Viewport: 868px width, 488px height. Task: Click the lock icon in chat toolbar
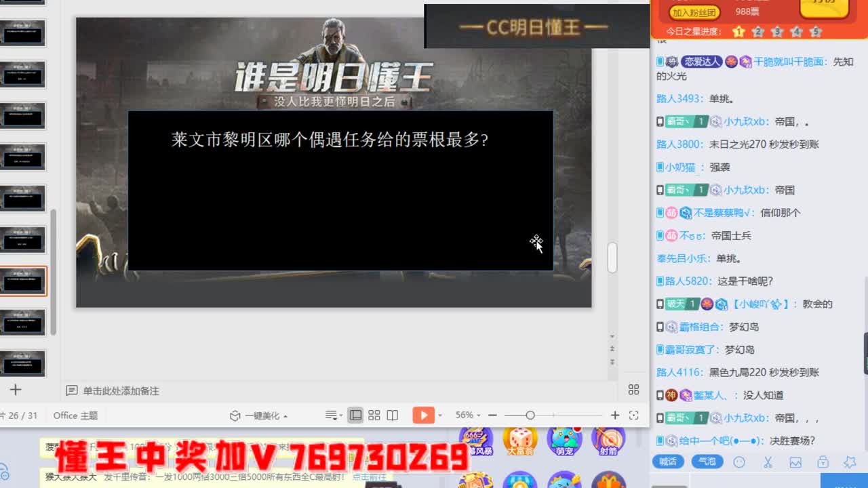823,462
